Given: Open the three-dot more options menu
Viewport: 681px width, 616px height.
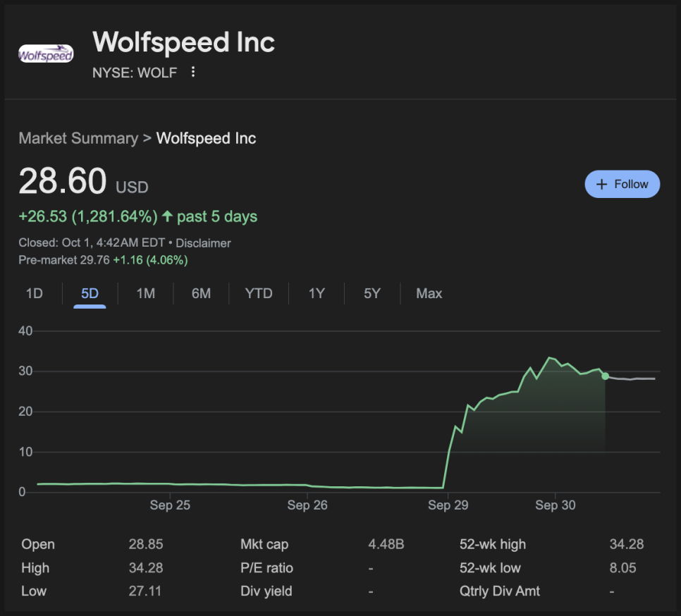Looking at the screenshot, I should (193, 72).
